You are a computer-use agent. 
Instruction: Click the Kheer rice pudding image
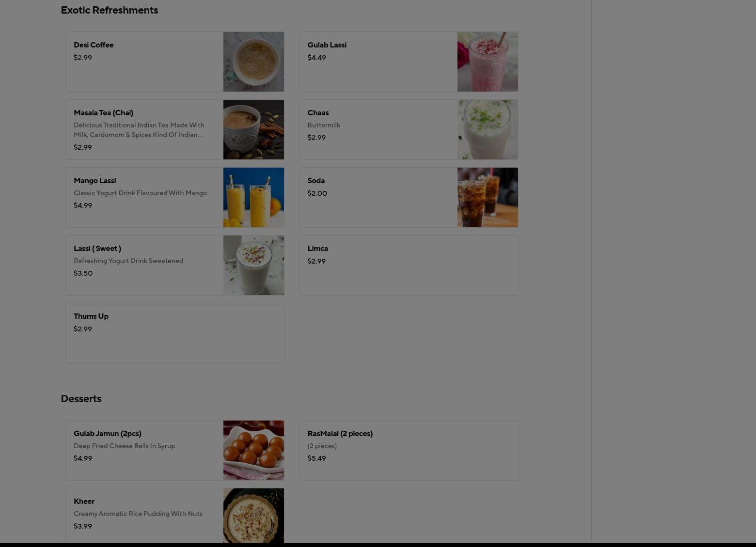coord(253,516)
